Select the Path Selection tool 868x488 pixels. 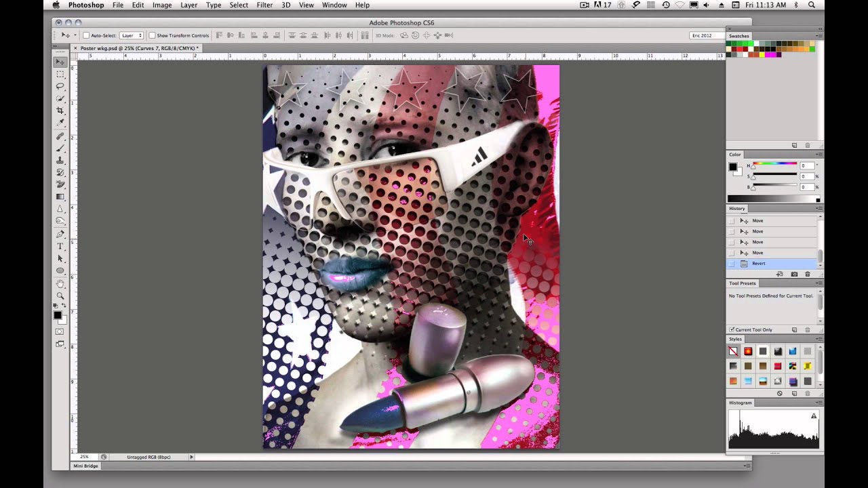[x=60, y=259]
